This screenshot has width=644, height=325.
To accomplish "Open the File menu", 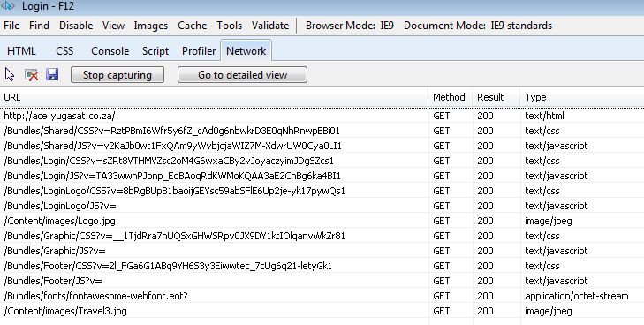I will 11,26.
